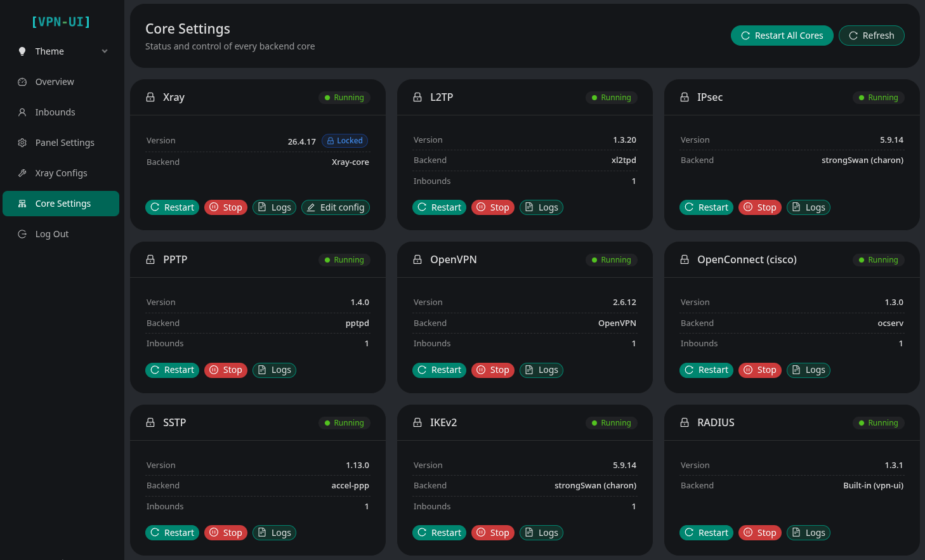Viewport: 925px width, 560px height.
Task: Restart the RADIUS core
Action: (x=706, y=533)
